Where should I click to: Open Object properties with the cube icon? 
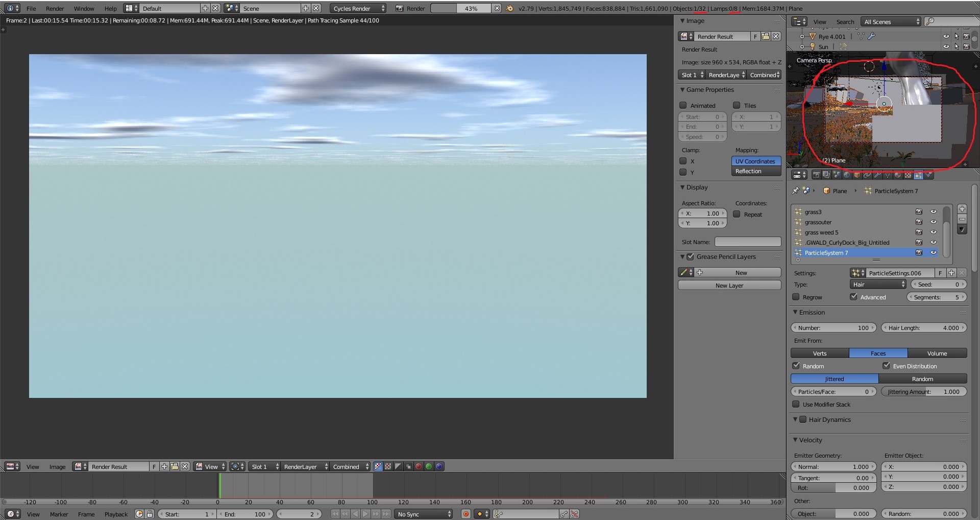[x=857, y=175]
